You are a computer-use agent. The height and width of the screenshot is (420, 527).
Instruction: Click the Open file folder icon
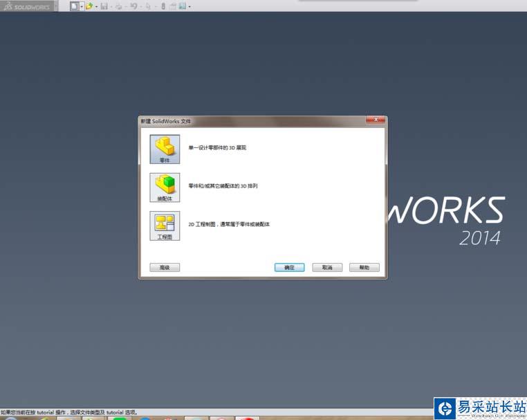pyautogui.click(x=89, y=6)
